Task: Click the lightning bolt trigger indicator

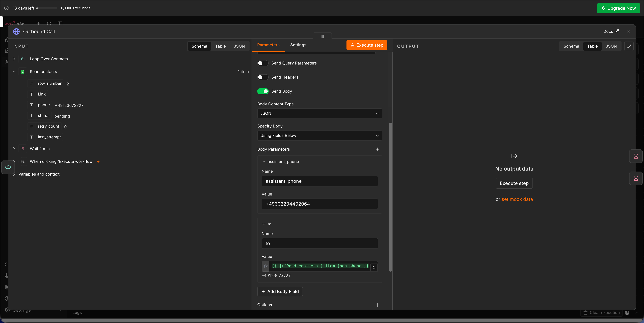Action: click(98, 162)
